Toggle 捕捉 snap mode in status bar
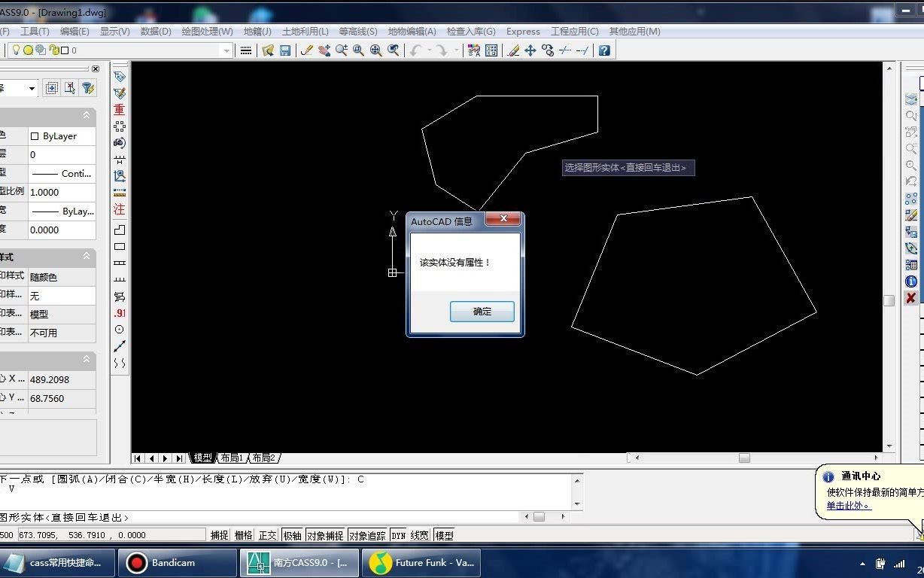The height and width of the screenshot is (578, 924). (220, 535)
